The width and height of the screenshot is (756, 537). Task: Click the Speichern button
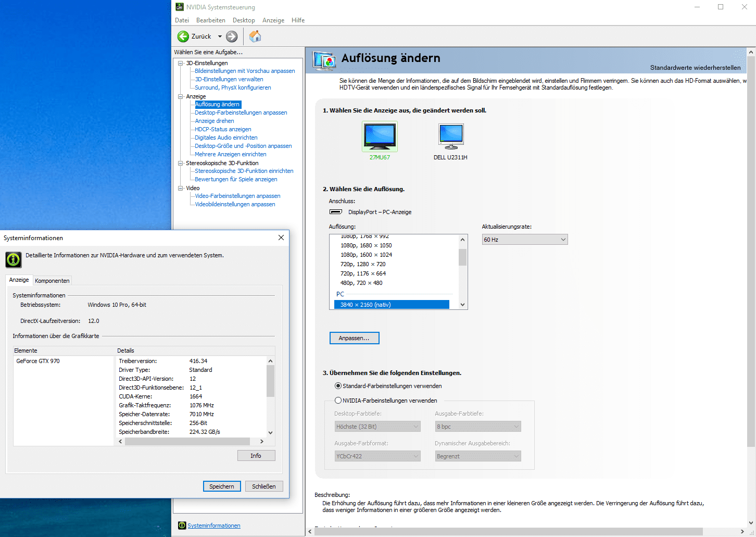(x=222, y=486)
